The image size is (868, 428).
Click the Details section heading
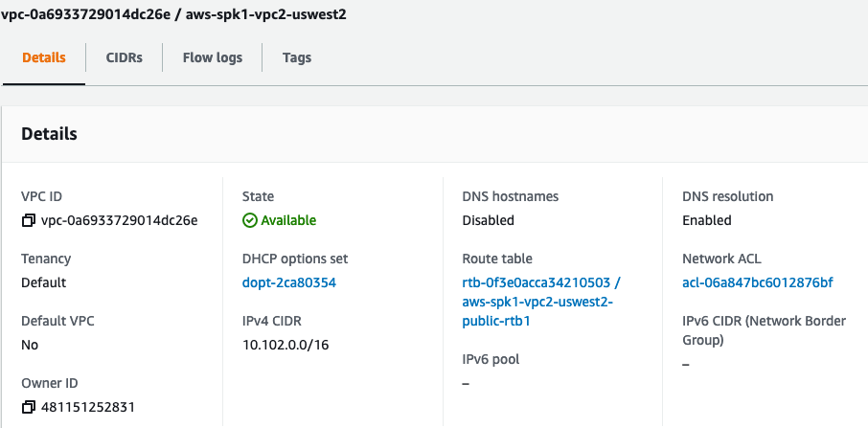(x=49, y=134)
